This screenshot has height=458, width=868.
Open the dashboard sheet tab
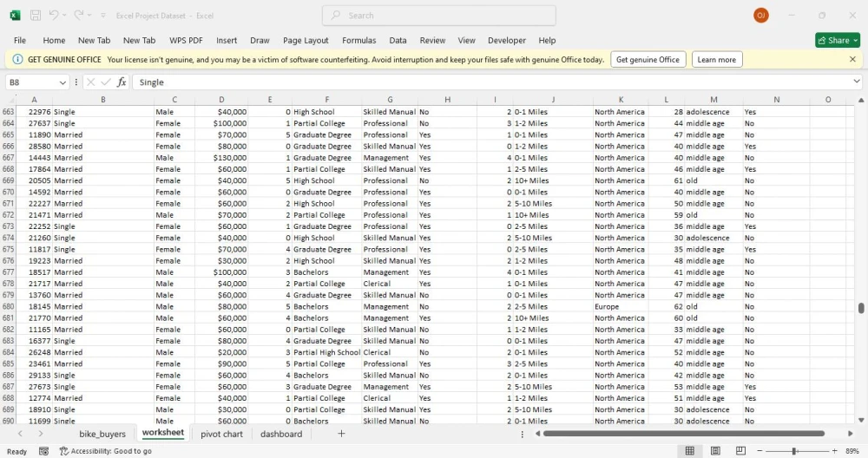[281, 434]
